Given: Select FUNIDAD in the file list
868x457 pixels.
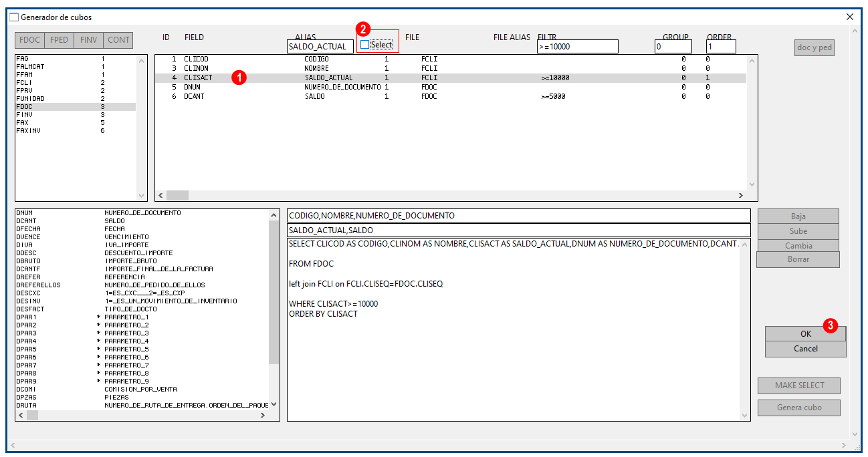Looking at the screenshot, I should tap(75, 99).
